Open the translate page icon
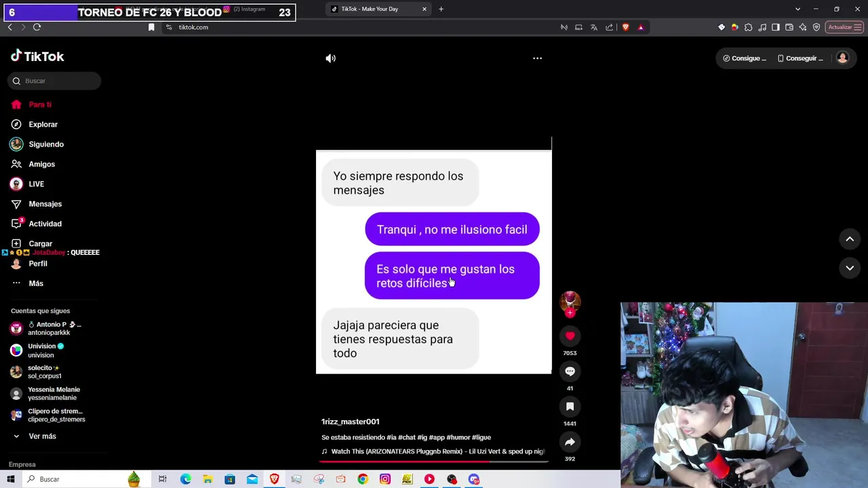This screenshot has width=868, height=488. [x=593, y=27]
